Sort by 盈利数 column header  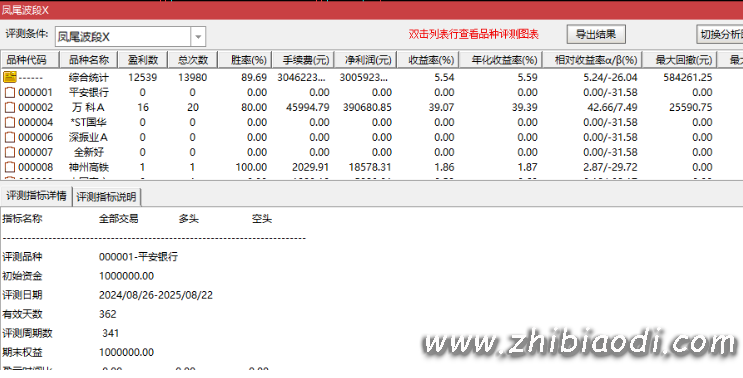143,60
